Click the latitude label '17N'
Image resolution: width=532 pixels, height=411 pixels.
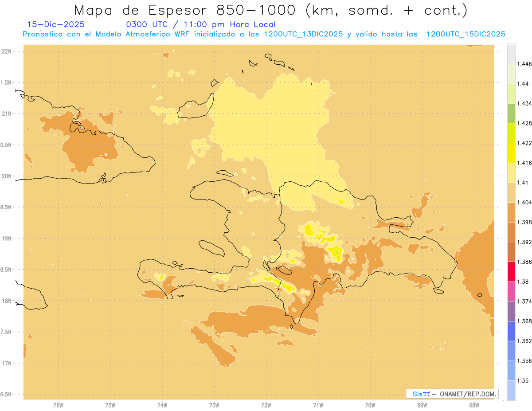click(x=7, y=363)
